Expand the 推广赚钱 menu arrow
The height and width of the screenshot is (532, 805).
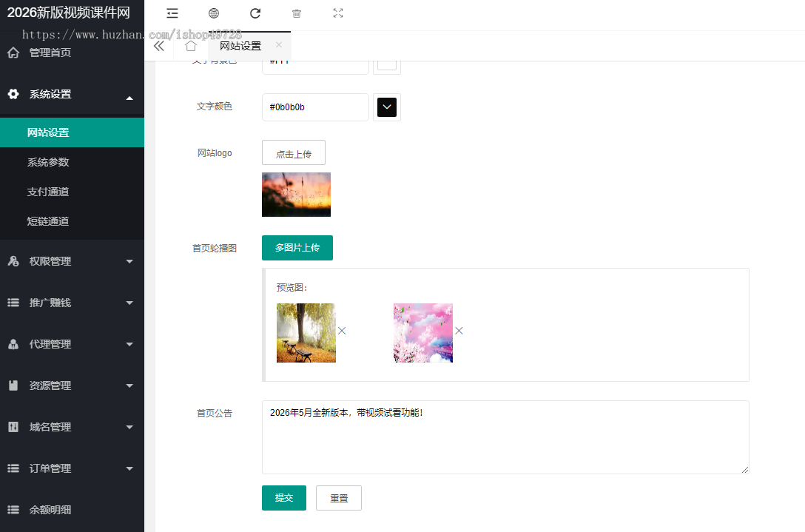pos(129,303)
